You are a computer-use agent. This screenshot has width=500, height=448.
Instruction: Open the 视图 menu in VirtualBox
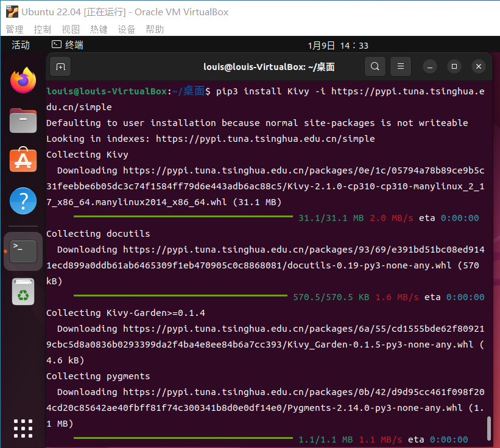(71, 30)
